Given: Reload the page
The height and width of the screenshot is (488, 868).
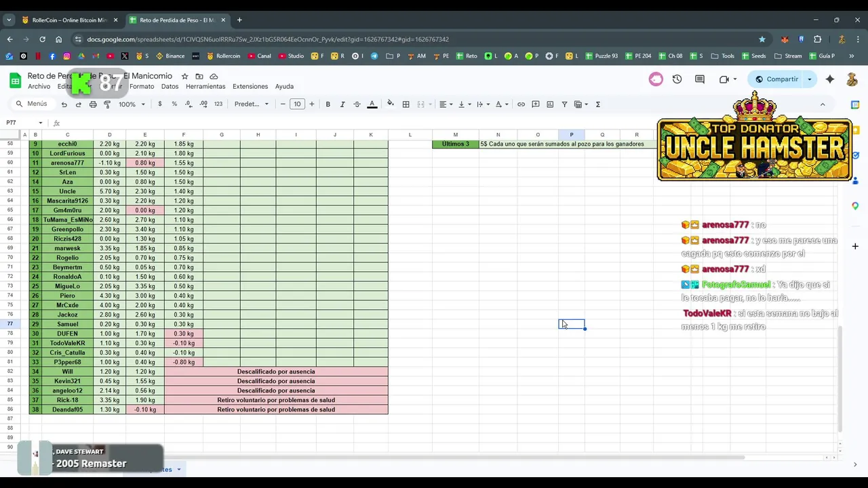Looking at the screenshot, I should click(42, 39).
